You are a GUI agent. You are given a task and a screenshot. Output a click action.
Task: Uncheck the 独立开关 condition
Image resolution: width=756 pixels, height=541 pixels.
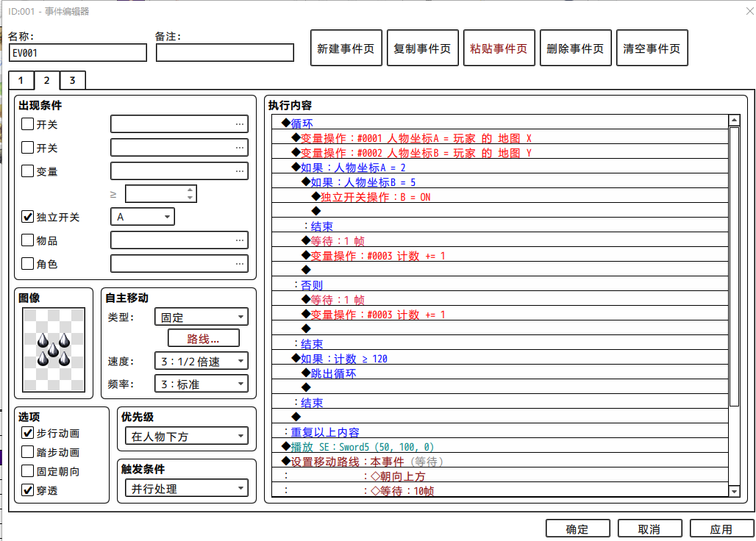click(x=27, y=217)
